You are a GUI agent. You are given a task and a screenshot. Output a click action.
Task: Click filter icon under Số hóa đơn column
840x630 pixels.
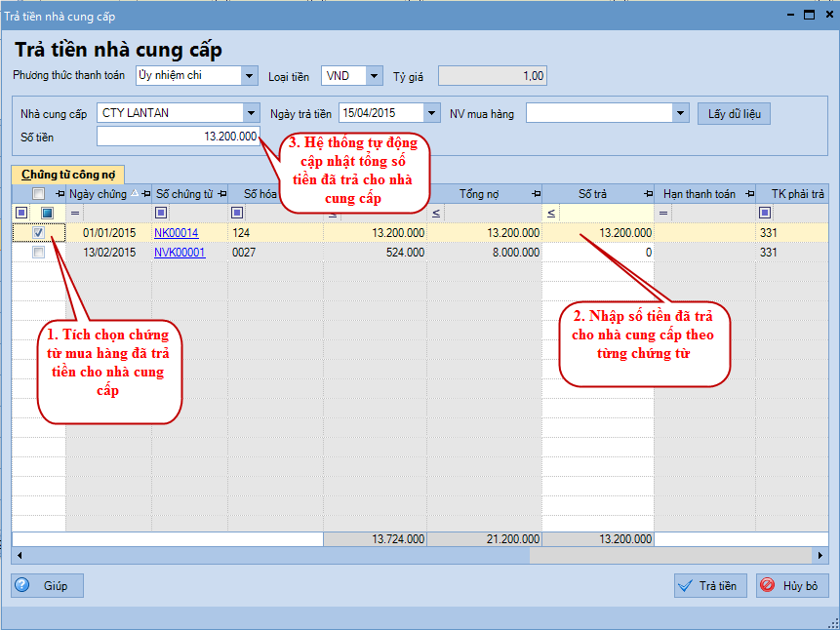237,213
